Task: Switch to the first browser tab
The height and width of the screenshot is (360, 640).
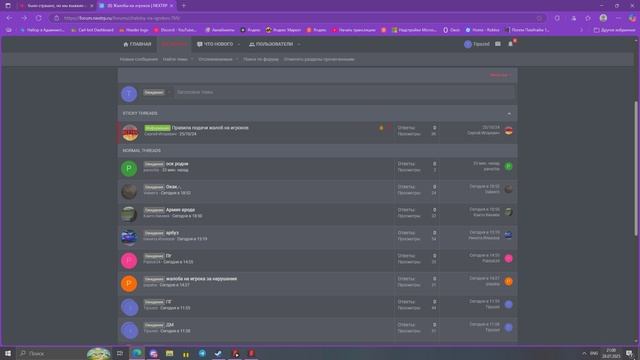Action: 56,6
